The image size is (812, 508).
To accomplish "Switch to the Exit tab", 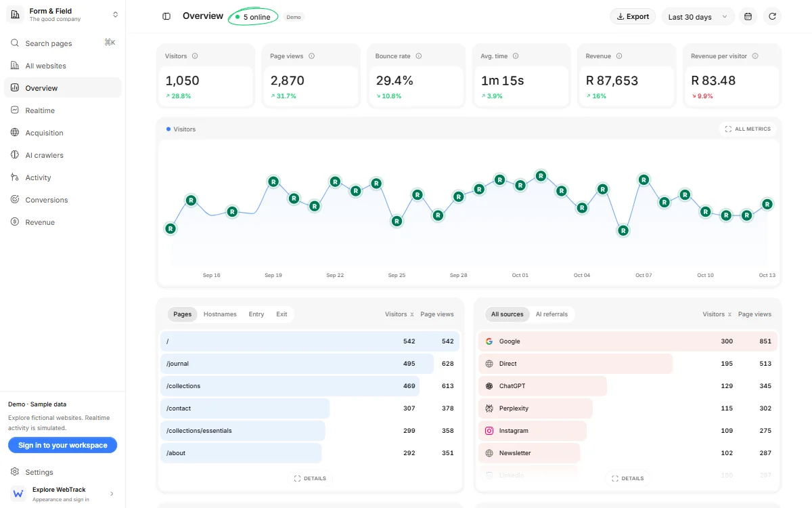I will point(281,314).
